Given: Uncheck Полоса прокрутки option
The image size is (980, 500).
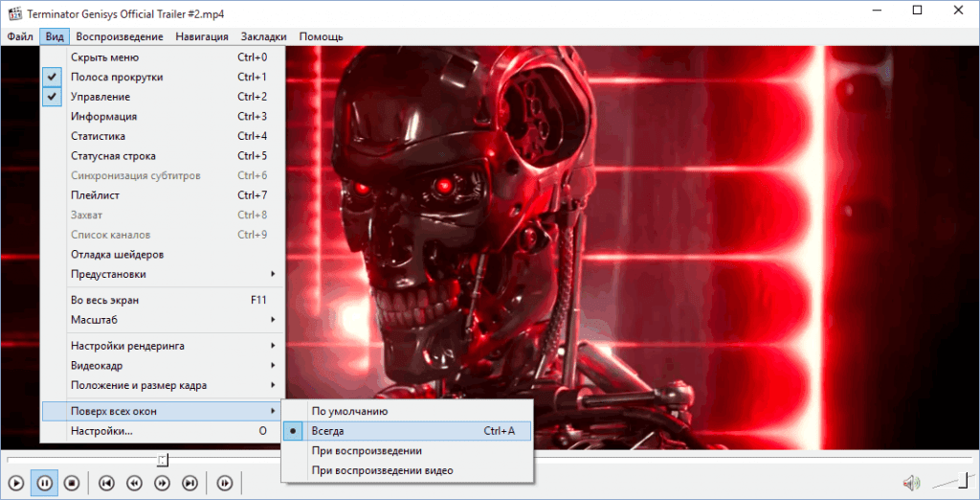Looking at the screenshot, I should click(x=163, y=77).
